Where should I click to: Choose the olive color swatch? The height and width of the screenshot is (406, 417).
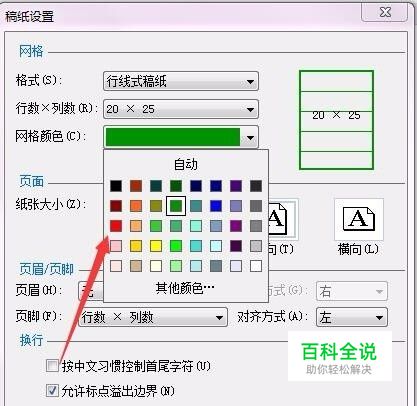(x=156, y=206)
